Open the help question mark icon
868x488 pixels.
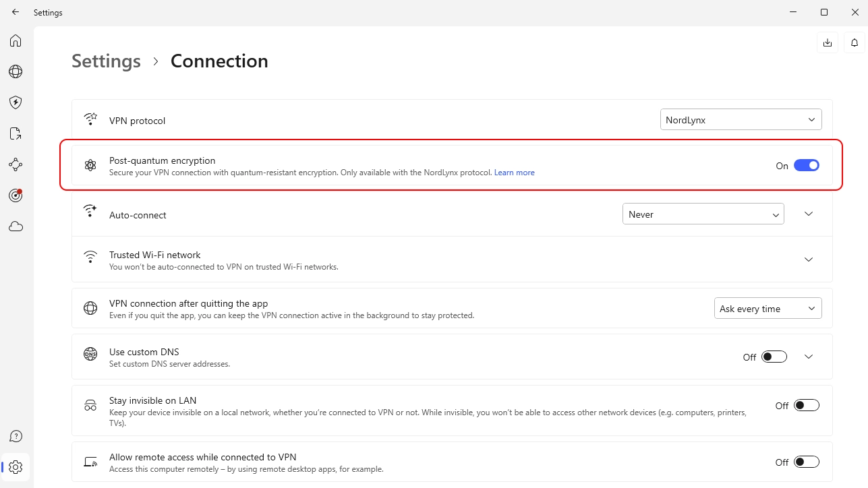coord(16,437)
